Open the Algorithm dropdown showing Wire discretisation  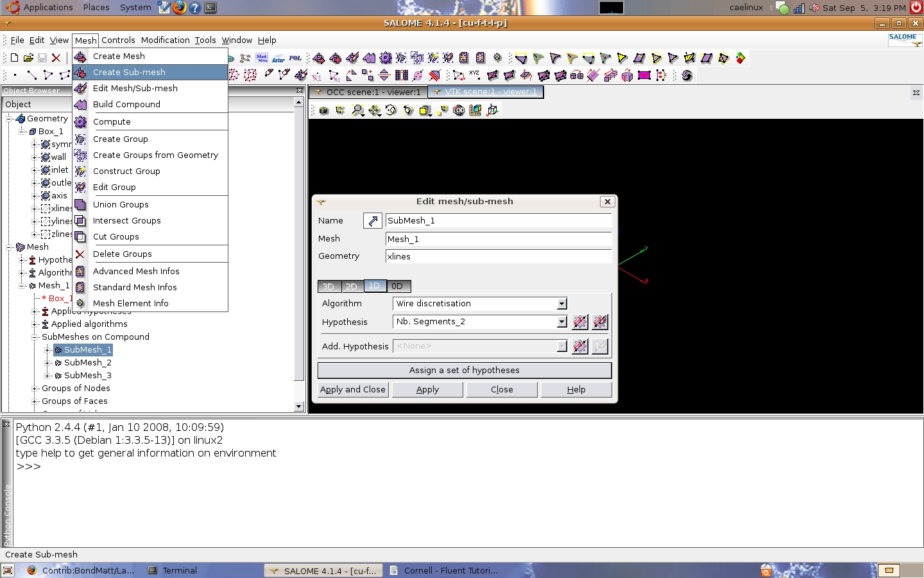coord(561,304)
